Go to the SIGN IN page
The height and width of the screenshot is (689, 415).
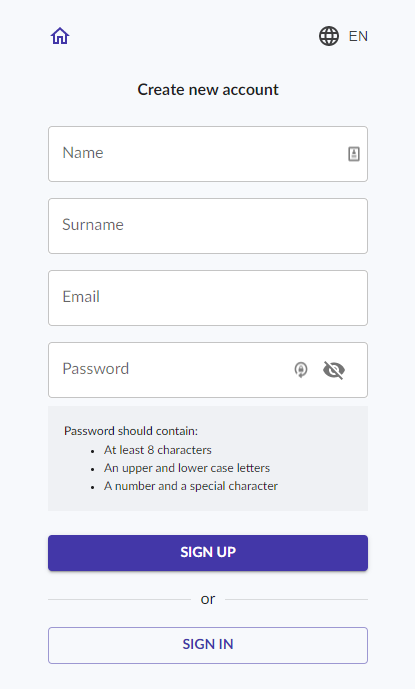[x=208, y=645]
